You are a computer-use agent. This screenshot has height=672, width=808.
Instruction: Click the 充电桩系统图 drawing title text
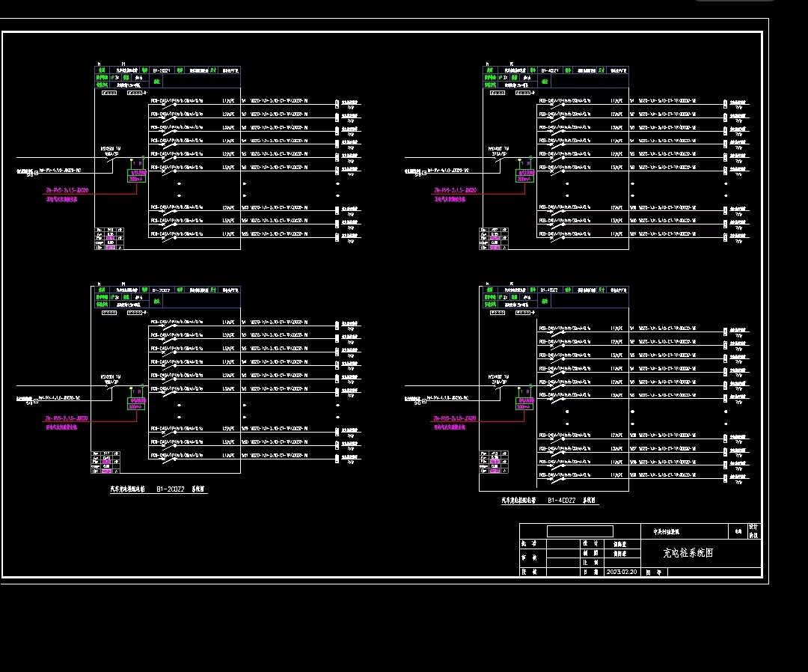(x=688, y=553)
